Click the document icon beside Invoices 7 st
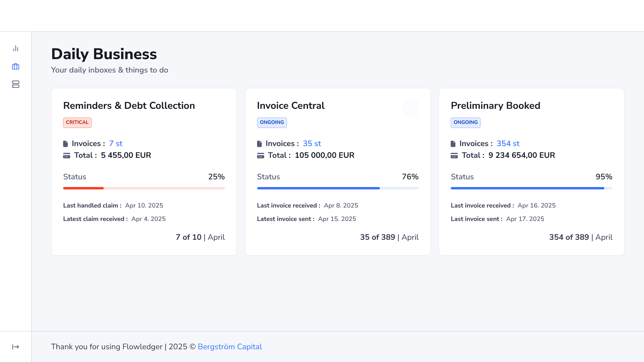The height and width of the screenshot is (362, 644). pos(65,144)
